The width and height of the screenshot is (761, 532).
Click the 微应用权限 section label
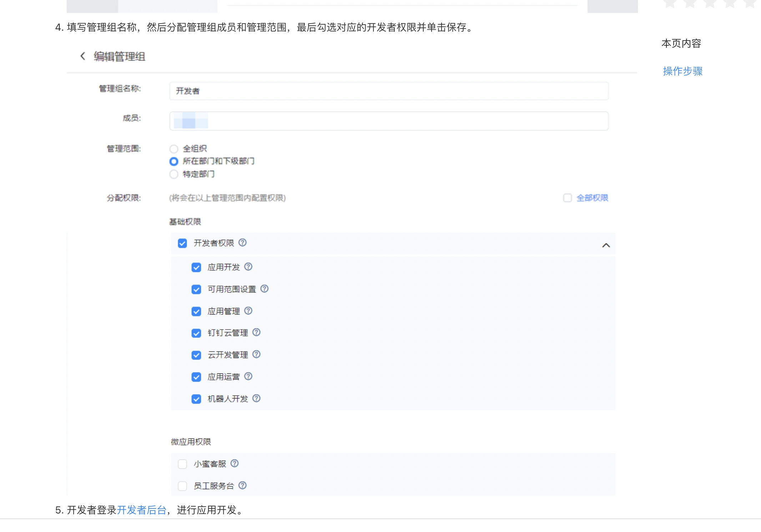(191, 442)
